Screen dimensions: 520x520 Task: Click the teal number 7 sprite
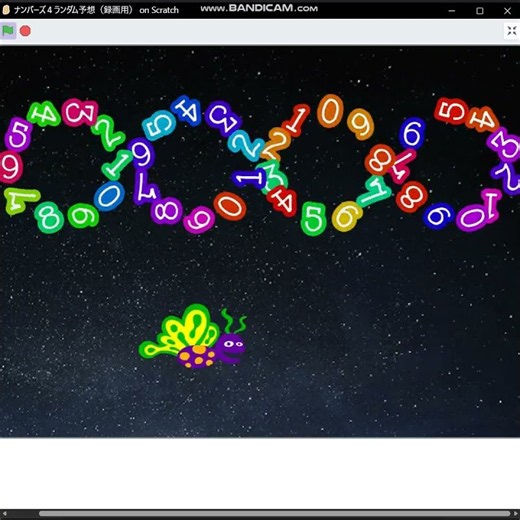click(x=374, y=191)
